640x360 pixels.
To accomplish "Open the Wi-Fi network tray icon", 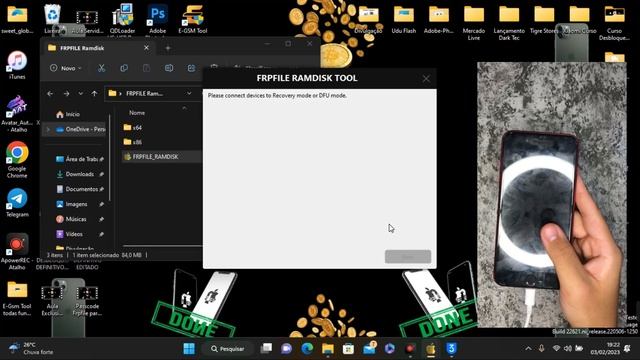I will point(556,349).
